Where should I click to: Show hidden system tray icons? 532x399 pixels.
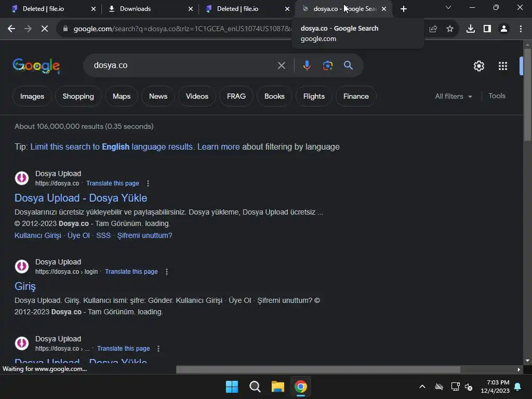click(422, 387)
